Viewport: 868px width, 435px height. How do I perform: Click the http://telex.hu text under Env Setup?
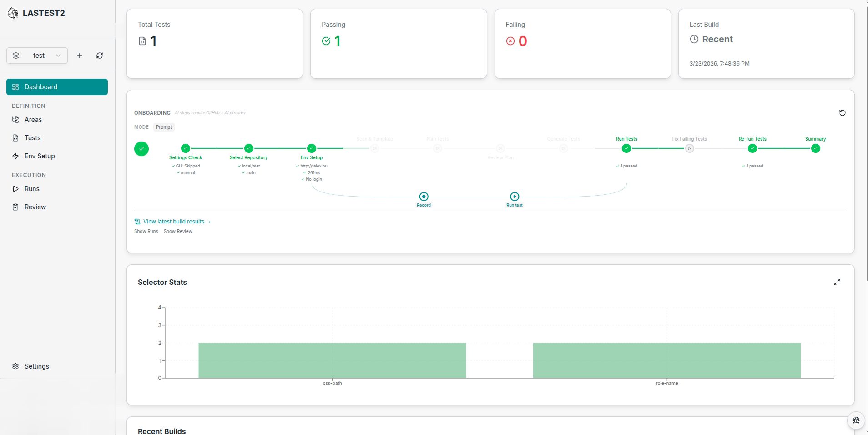(x=314, y=166)
